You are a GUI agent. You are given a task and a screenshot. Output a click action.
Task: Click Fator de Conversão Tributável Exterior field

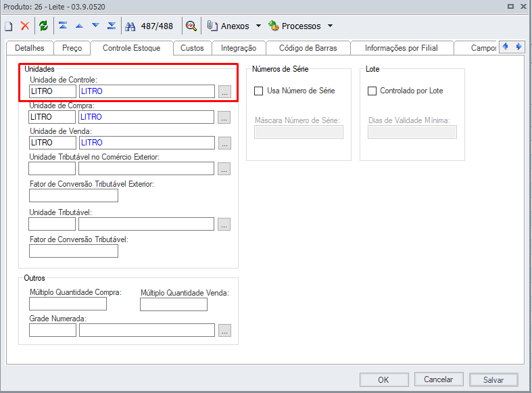(x=74, y=195)
